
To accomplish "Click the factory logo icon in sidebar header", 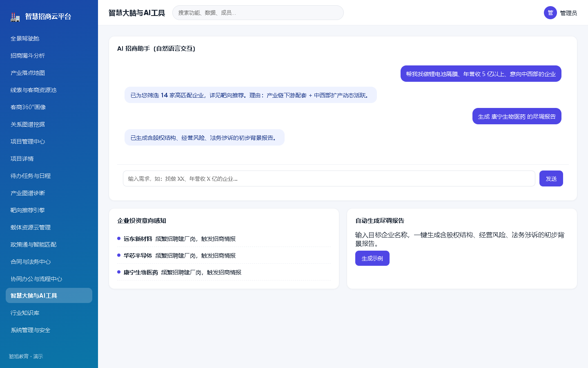I will (x=15, y=17).
